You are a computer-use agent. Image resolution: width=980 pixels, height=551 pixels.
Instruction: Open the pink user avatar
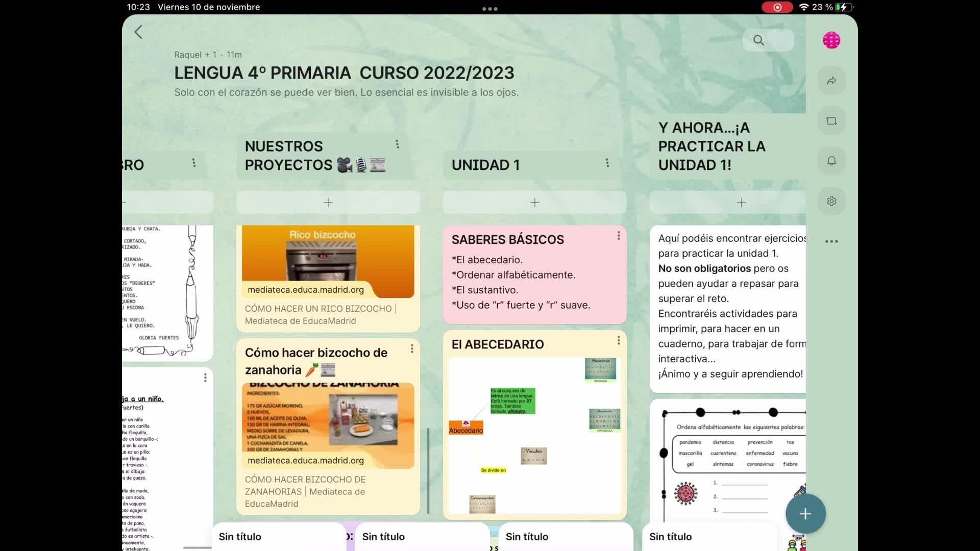click(x=831, y=40)
